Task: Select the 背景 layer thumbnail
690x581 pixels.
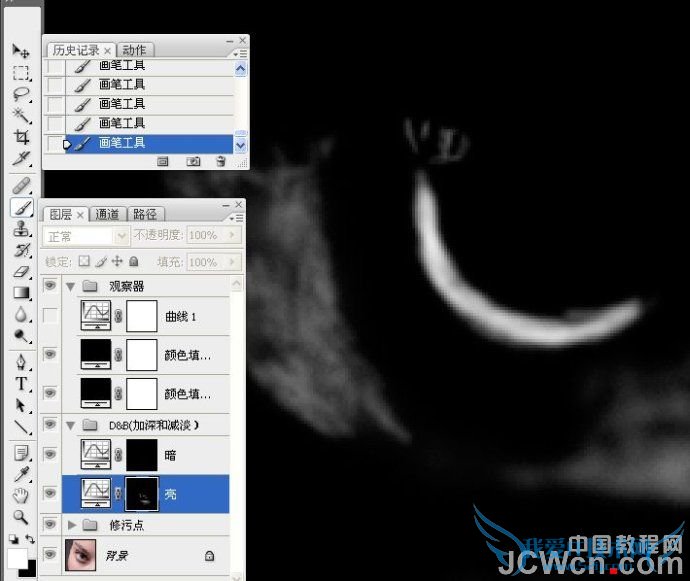Action: pyautogui.click(x=81, y=555)
